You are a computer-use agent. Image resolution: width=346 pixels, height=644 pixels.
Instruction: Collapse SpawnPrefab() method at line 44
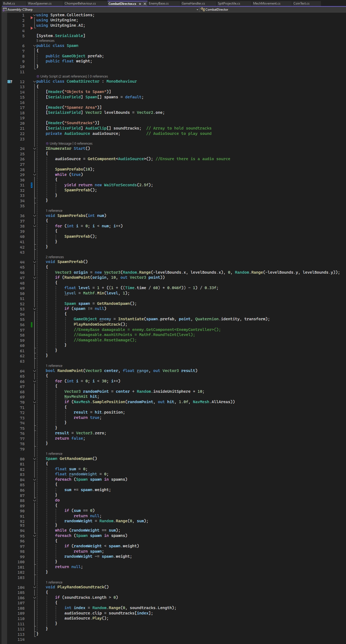pyautogui.click(x=34, y=262)
